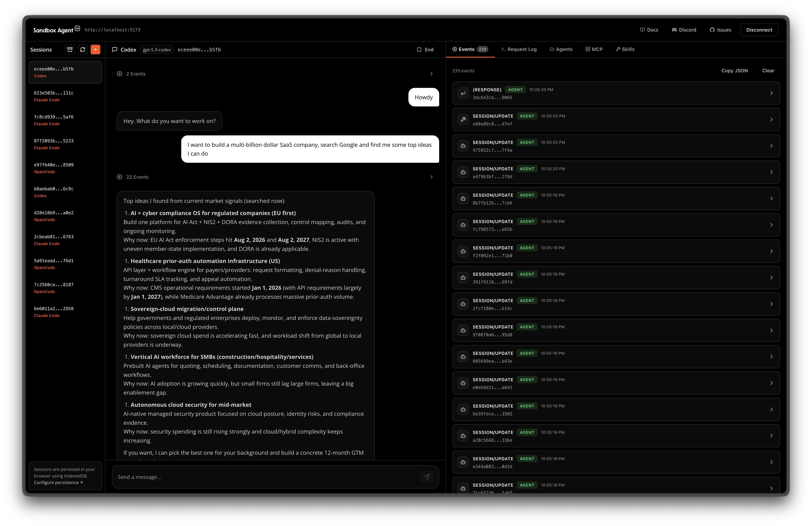812x526 pixels.
Task: Open the Skills tab
Action: point(625,50)
